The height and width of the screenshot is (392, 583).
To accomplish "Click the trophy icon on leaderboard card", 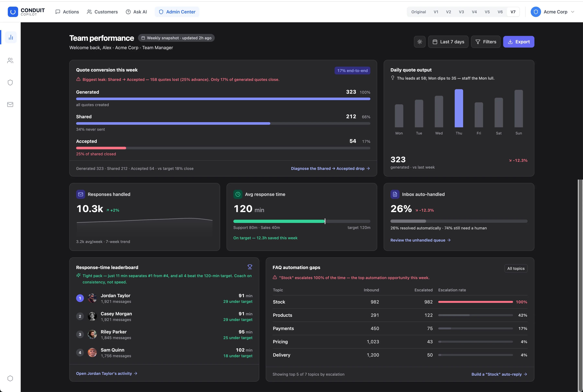I will point(250,267).
